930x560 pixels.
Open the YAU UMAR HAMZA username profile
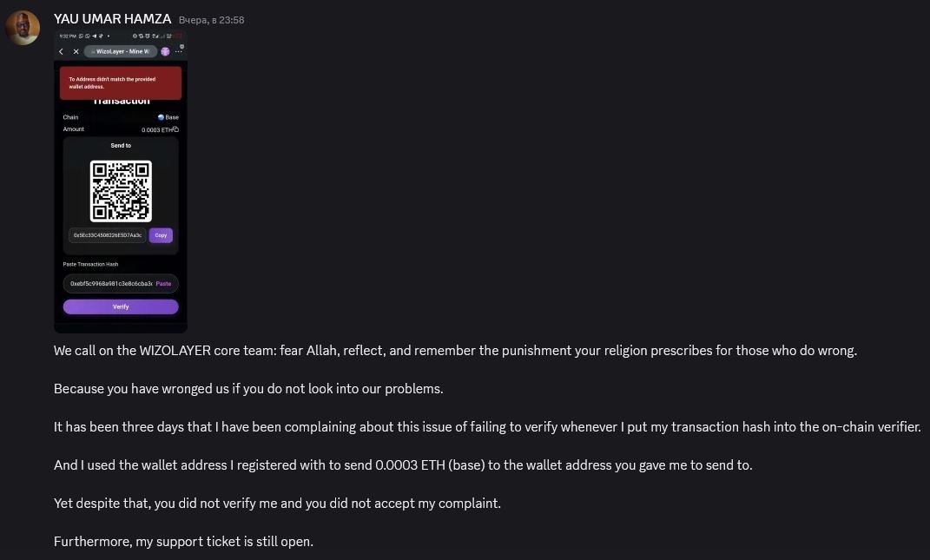(x=112, y=19)
